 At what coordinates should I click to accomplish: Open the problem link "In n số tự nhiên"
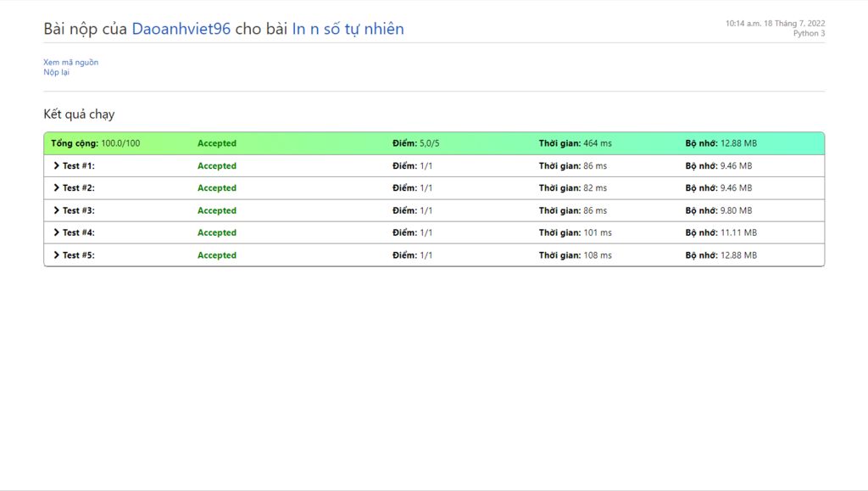click(x=348, y=29)
